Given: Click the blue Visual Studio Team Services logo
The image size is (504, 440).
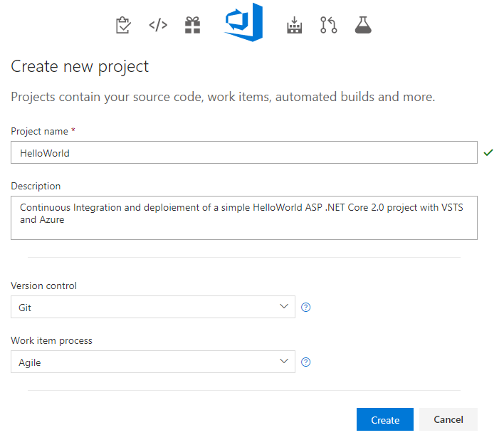Looking at the screenshot, I should [x=244, y=22].
